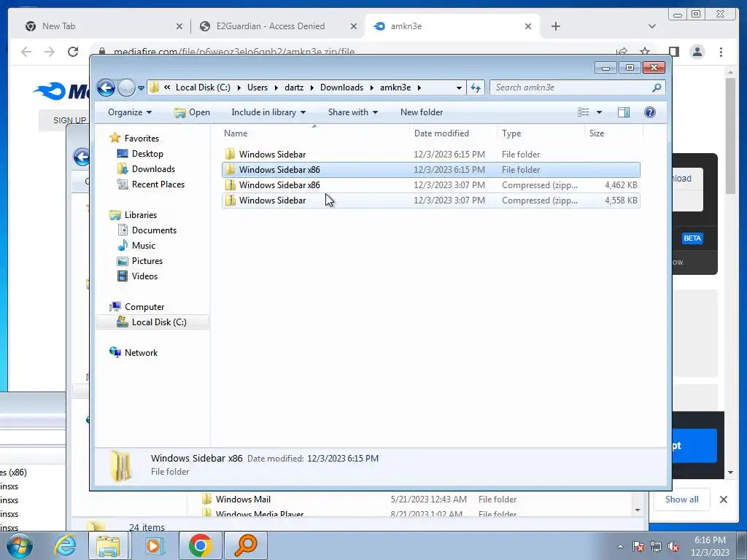Image resolution: width=747 pixels, height=560 pixels.
Task: Close the E2Guardian tab
Action: (354, 27)
